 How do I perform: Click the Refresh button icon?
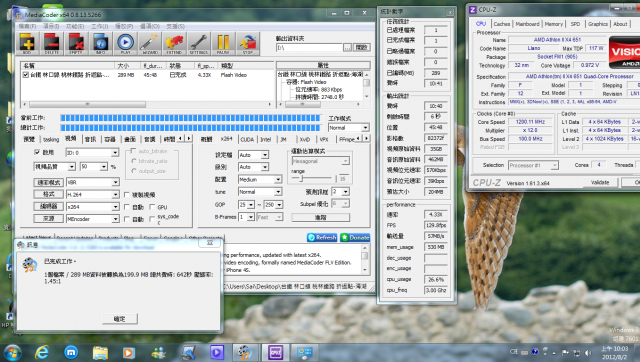point(322,238)
